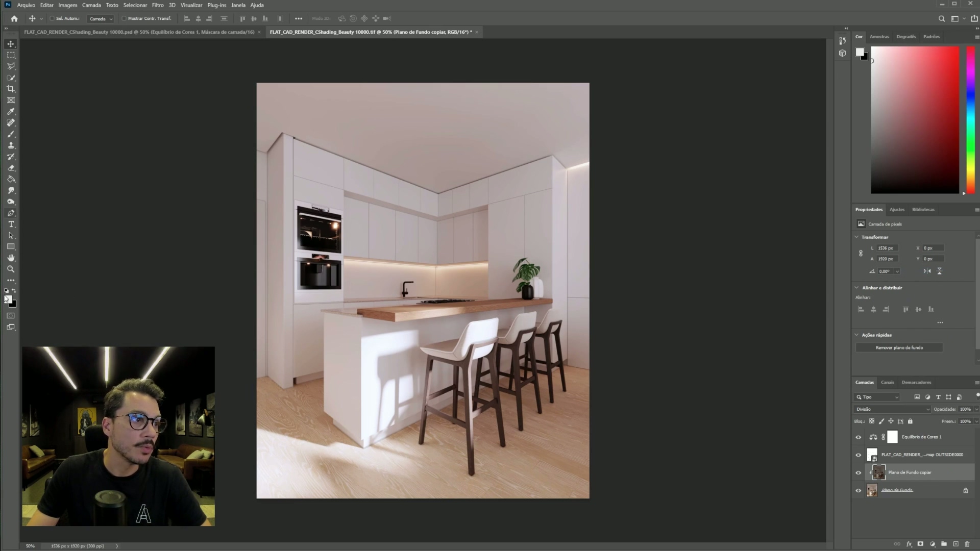Switch to the Canais tab
This screenshot has width=980, height=551.
pyautogui.click(x=887, y=382)
